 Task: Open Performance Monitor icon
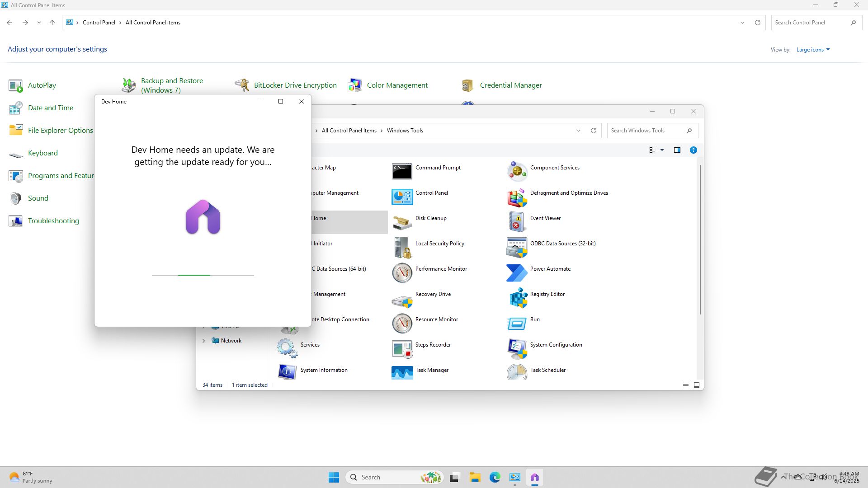tap(402, 273)
